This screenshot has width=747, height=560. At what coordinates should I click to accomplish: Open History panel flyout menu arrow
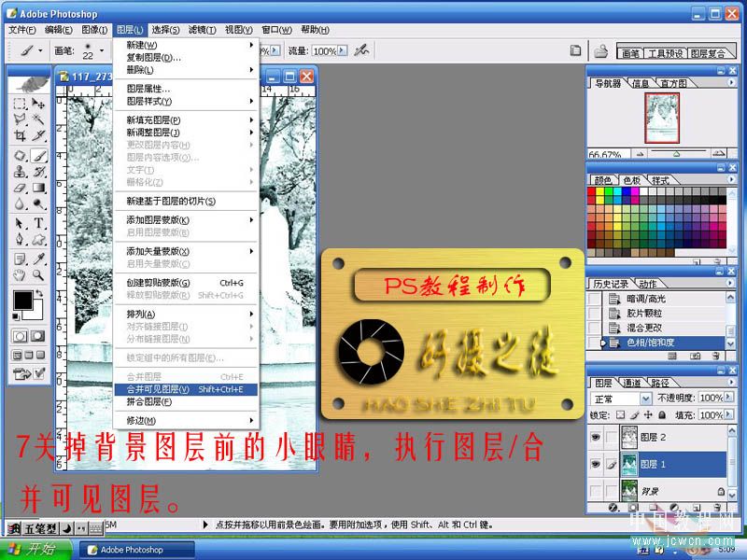[x=731, y=283]
